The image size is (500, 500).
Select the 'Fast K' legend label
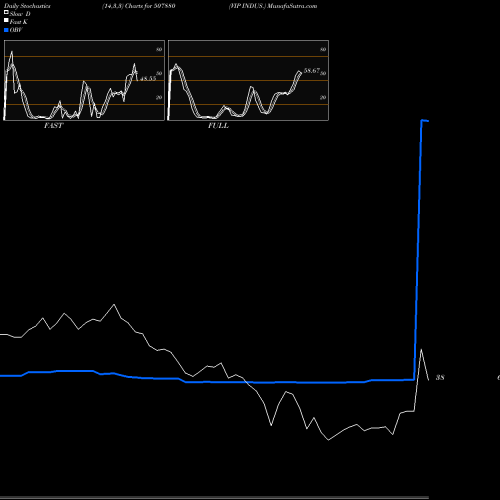(x=18, y=22)
